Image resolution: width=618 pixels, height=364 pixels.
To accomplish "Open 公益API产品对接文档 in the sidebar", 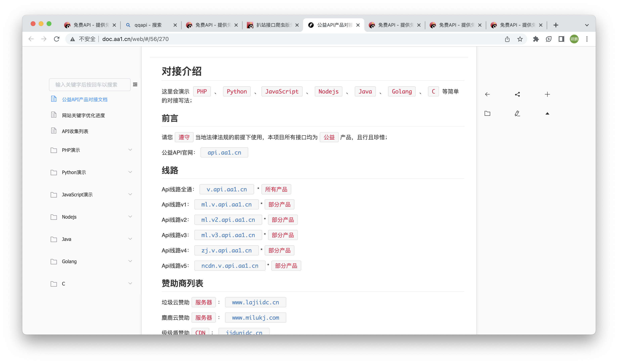I will [x=84, y=100].
